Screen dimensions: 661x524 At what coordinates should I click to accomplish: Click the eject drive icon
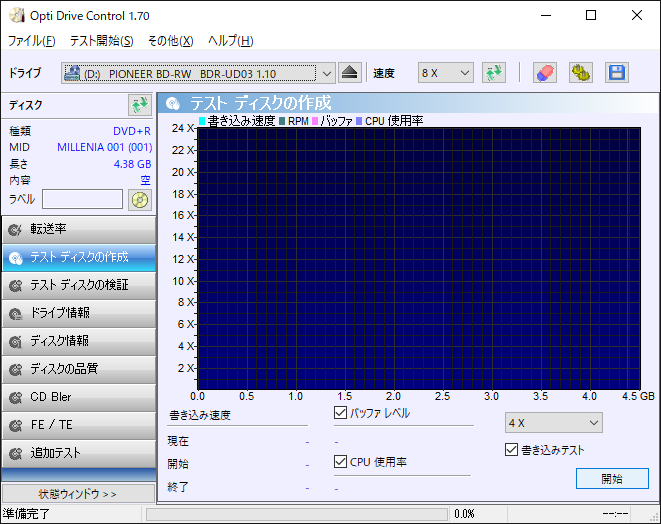(x=349, y=73)
